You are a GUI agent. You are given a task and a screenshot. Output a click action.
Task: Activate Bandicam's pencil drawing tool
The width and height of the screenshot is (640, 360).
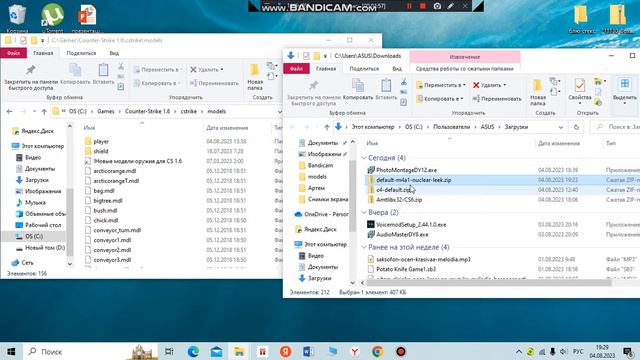[x=451, y=6]
